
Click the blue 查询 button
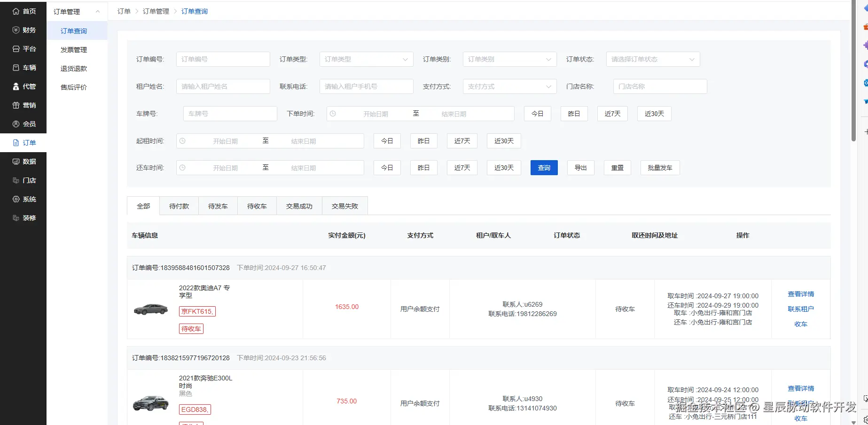(x=544, y=168)
